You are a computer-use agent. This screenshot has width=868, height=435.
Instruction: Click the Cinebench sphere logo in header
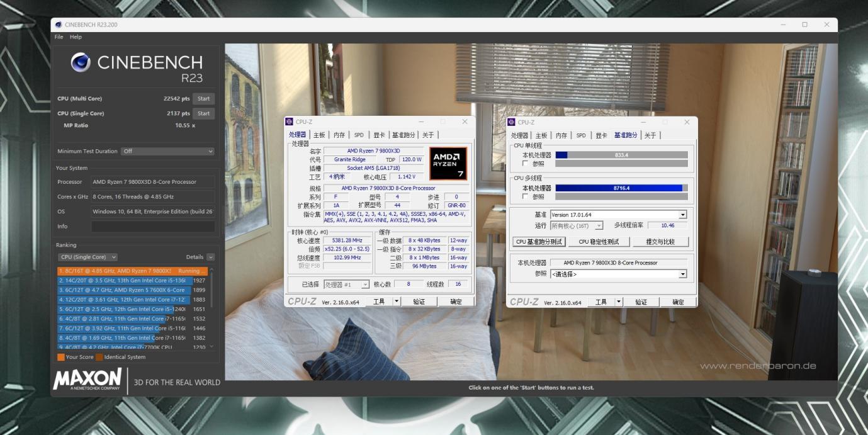[80, 62]
